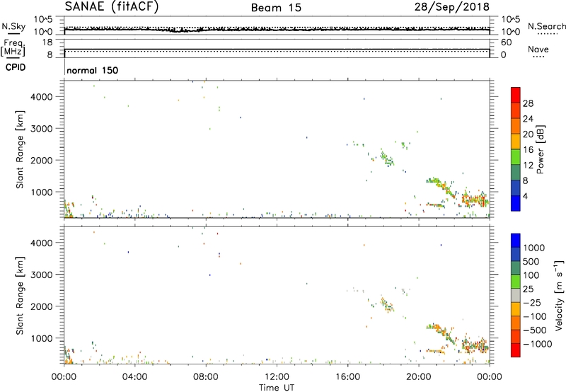Pick the red top segment of Power colorbar
The image size is (566, 392).
516,95
